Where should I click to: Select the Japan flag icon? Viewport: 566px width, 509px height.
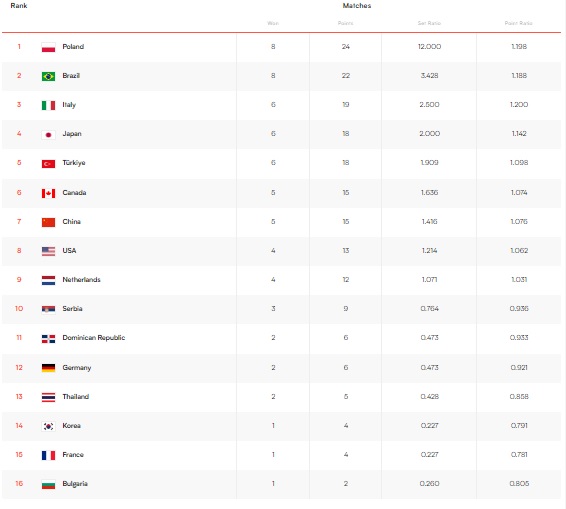click(x=48, y=135)
